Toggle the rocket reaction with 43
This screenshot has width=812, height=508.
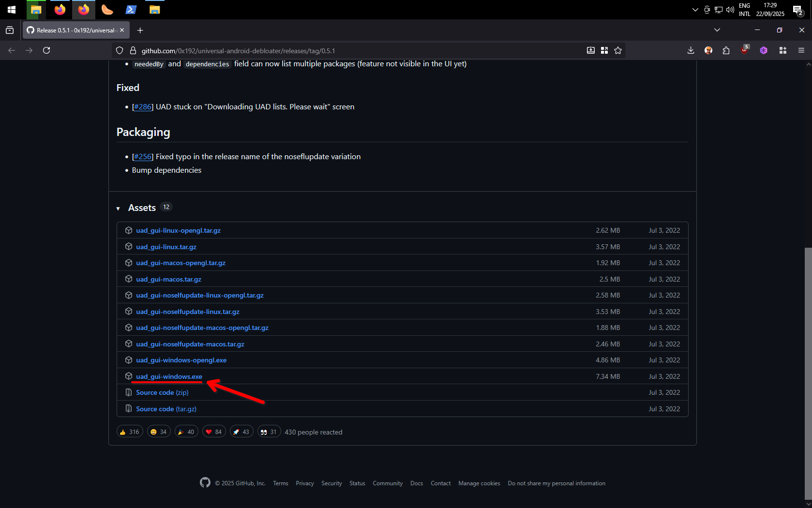point(241,432)
